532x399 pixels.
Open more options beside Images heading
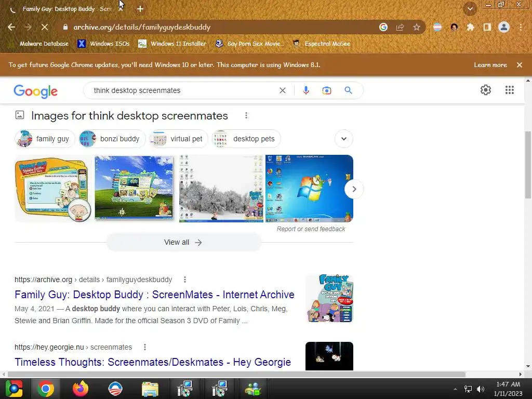(x=246, y=116)
